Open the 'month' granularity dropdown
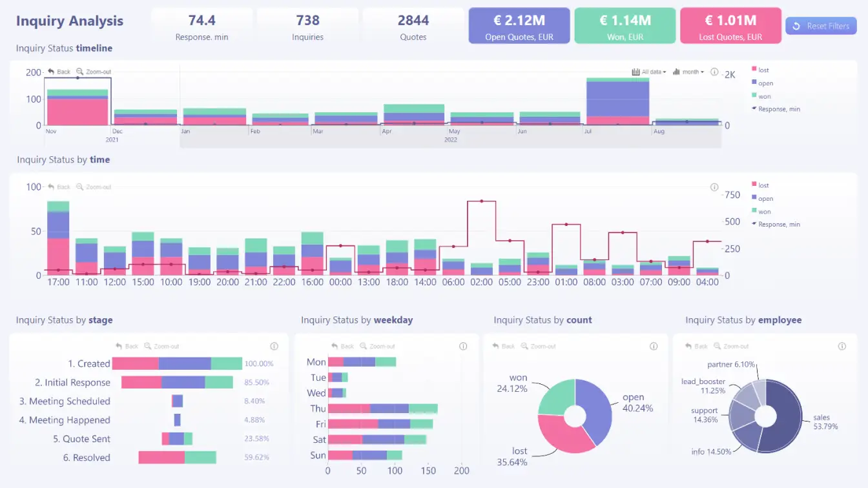868x488 pixels. [x=688, y=72]
